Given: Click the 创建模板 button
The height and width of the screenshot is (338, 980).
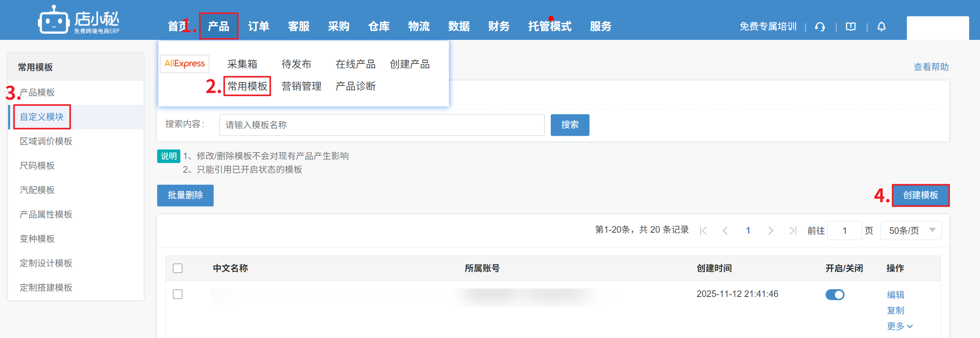Looking at the screenshot, I should pyautogui.click(x=920, y=195).
